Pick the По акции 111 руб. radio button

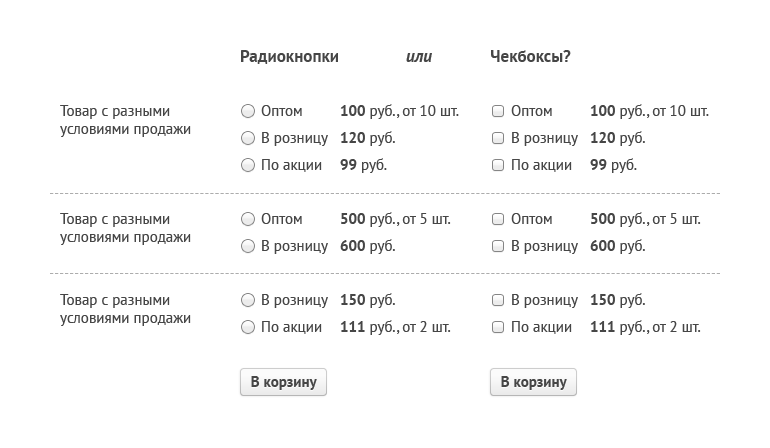[248, 327]
